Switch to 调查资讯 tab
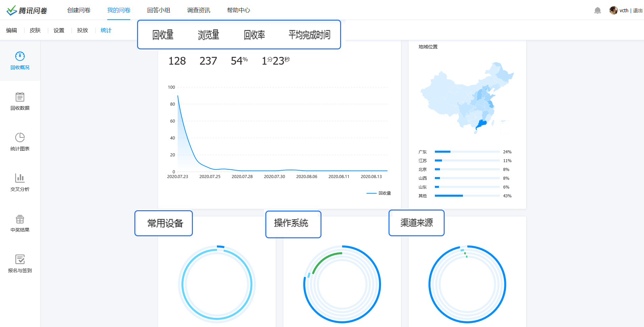Screen dimensions: 644x327 click(x=199, y=10)
